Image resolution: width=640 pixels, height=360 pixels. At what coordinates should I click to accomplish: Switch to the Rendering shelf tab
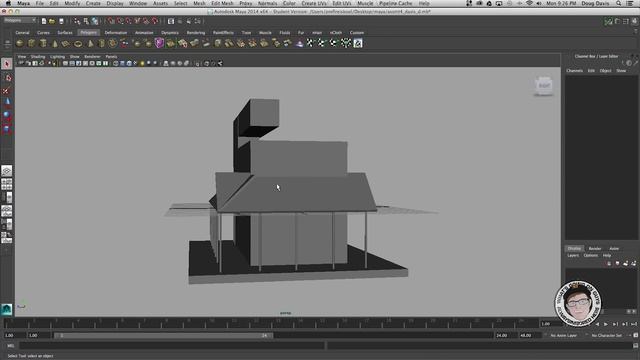196,33
